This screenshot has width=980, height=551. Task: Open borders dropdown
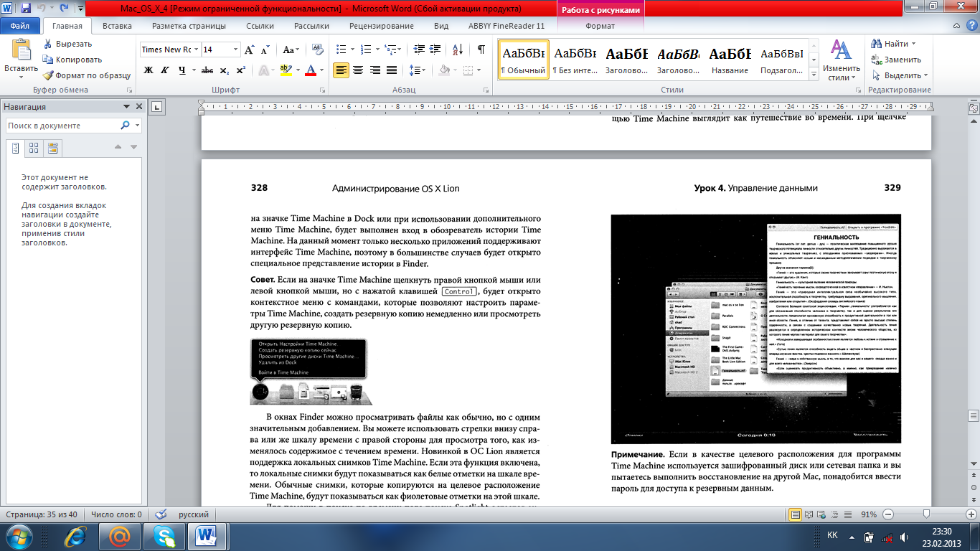(478, 70)
